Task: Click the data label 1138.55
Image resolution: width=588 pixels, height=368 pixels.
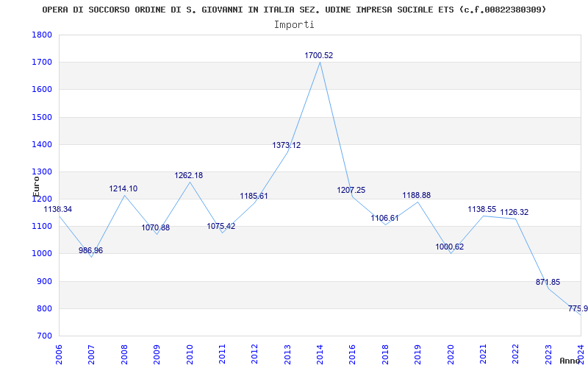Action: coord(482,210)
